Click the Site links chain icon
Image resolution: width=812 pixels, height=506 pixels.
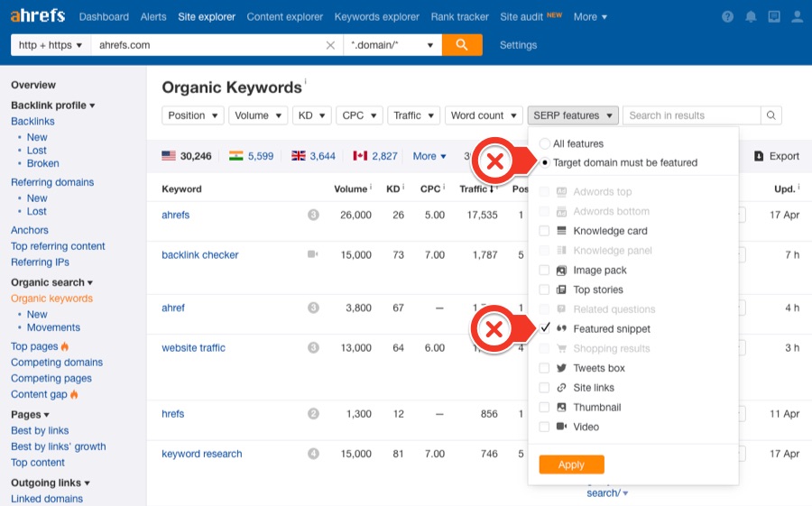[x=561, y=388]
